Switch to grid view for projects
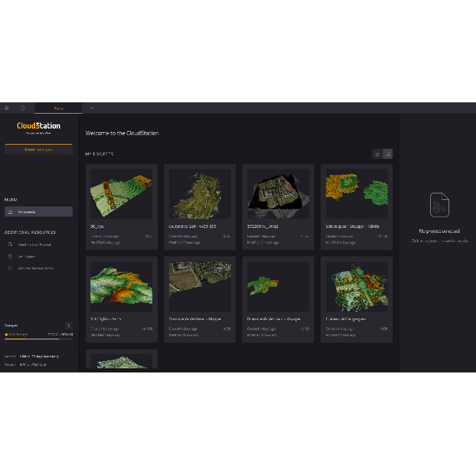476x476 pixels. pyautogui.click(x=387, y=154)
